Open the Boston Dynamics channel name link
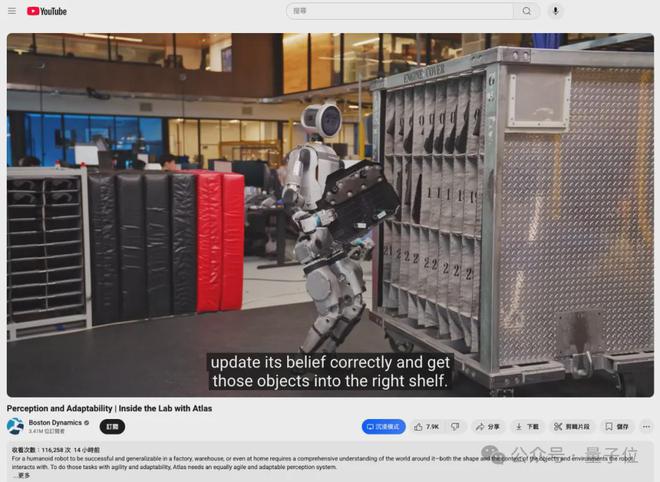660x482 pixels. tap(55, 422)
